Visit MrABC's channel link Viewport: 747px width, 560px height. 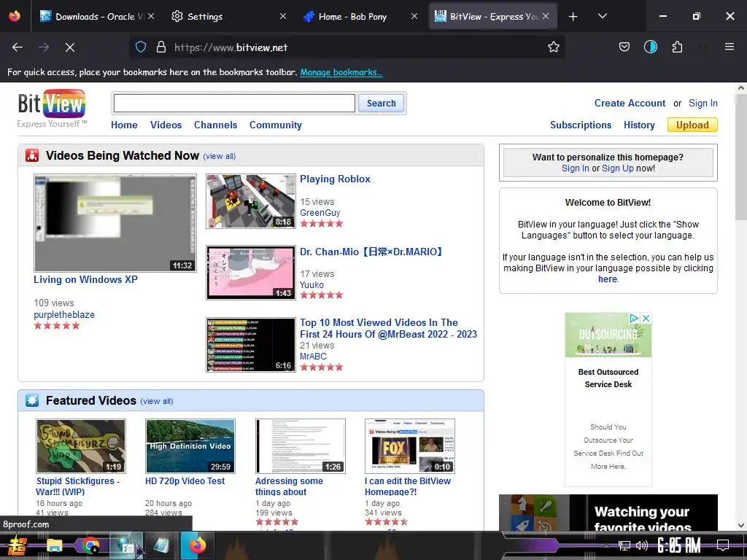313,356
